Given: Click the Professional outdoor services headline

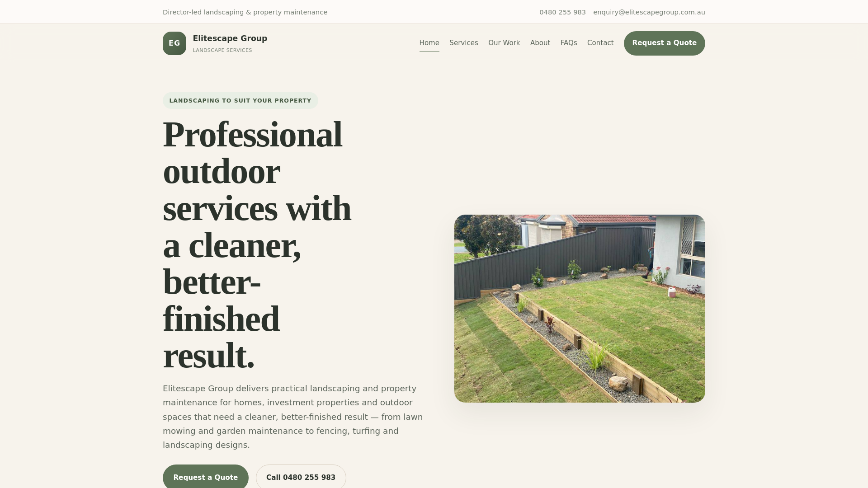Looking at the screenshot, I should tap(256, 244).
